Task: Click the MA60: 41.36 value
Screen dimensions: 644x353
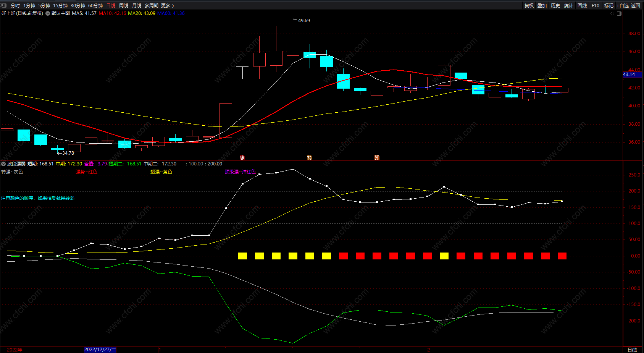Action: tap(171, 13)
